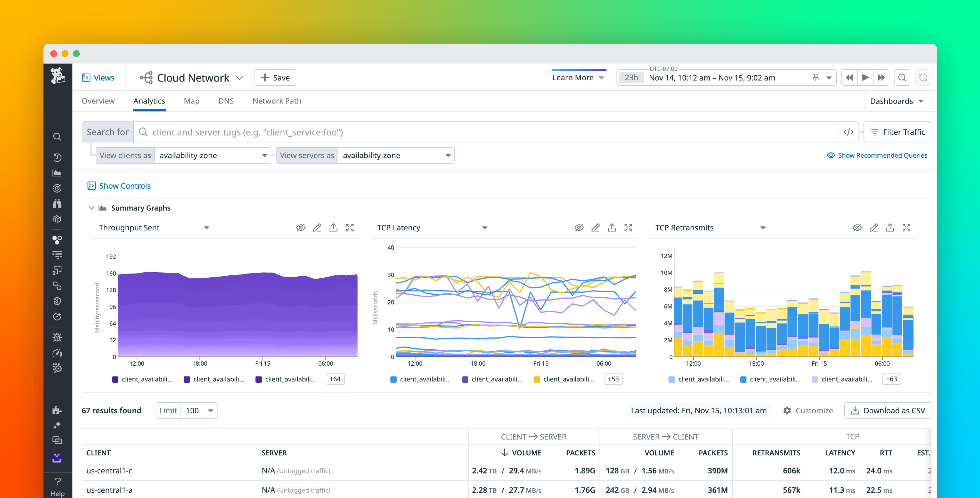Open the search icon in the sidebar
980x498 pixels.
click(x=58, y=137)
